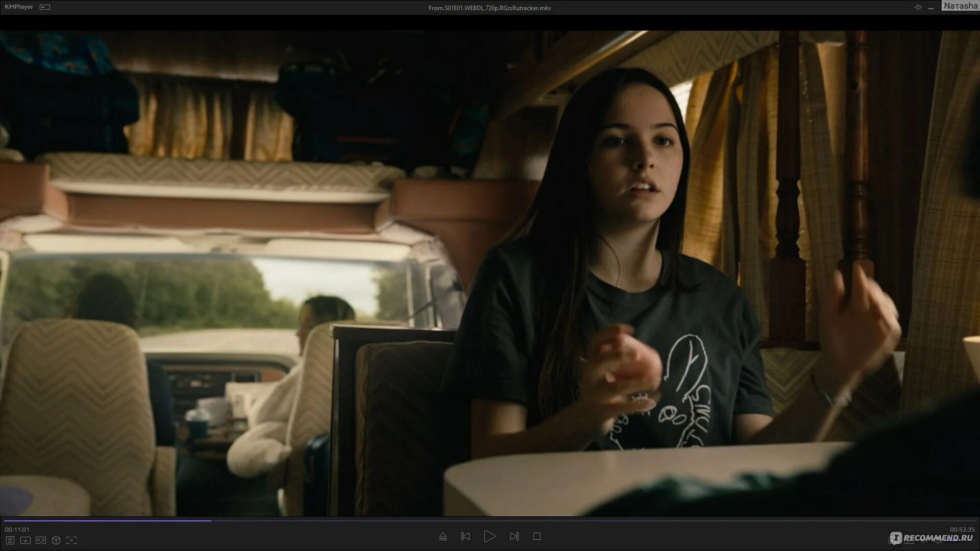Skip to previous track
This screenshot has width=980, height=551.
465,536
